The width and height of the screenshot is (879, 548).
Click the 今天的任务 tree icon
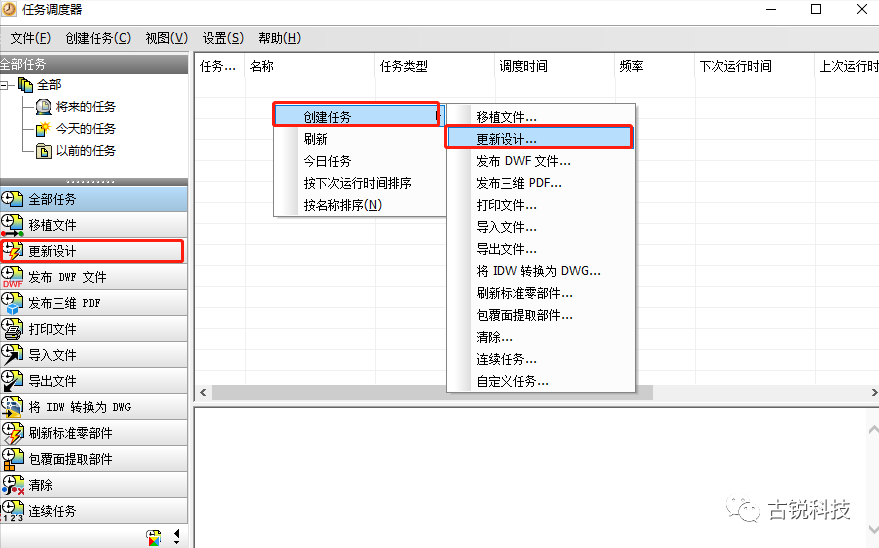pos(43,129)
